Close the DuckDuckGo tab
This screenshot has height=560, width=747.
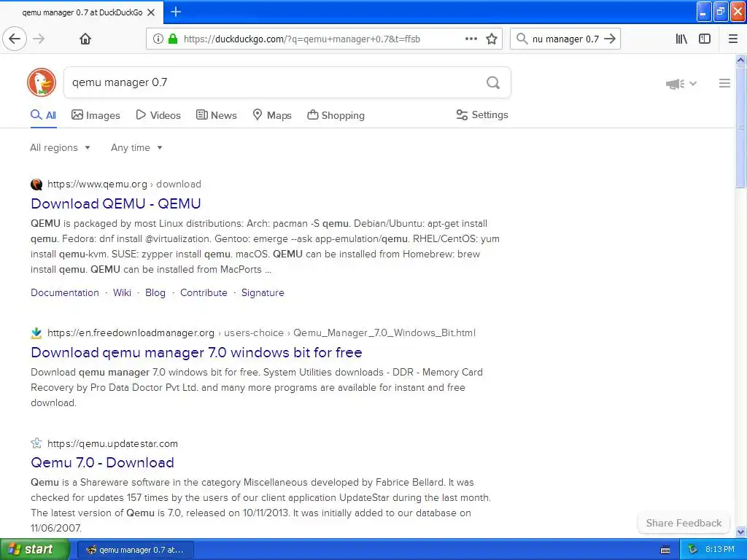click(x=151, y=12)
